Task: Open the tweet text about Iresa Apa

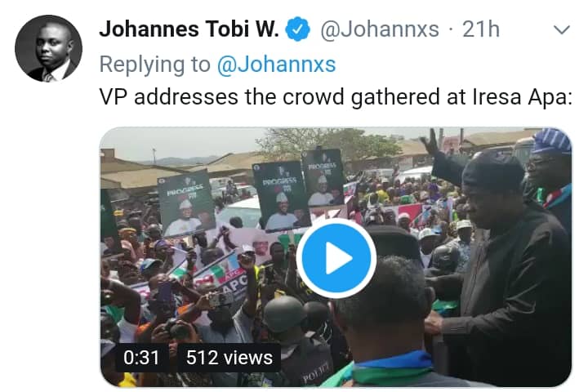Action: click(x=336, y=97)
